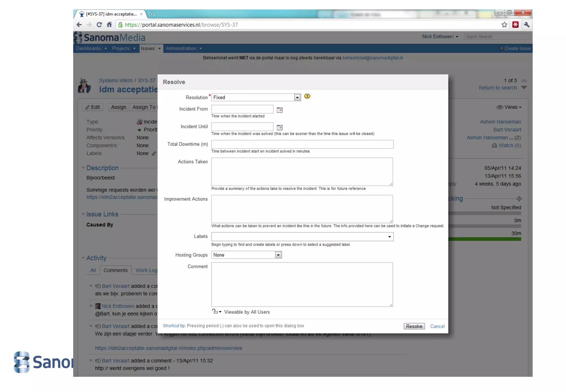This screenshot has height=392, width=566.
Task: Open the Resolution dropdown showing Fixed
Action: click(297, 98)
